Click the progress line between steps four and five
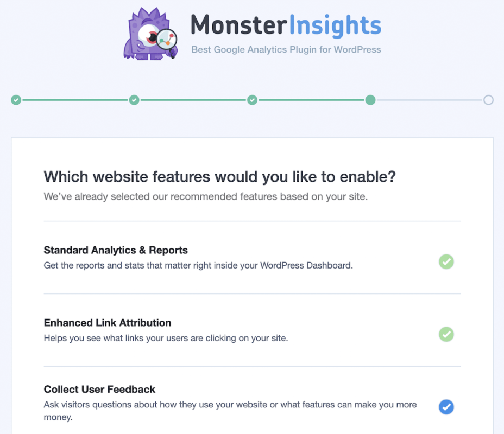This screenshot has height=434, width=504. [x=429, y=100]
